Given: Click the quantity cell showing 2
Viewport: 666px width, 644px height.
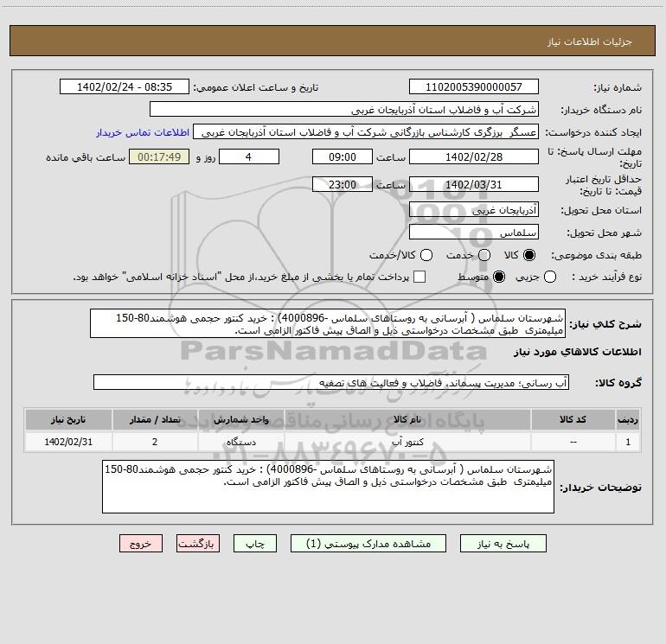Looking at the screenshot, I should [155, 442].
